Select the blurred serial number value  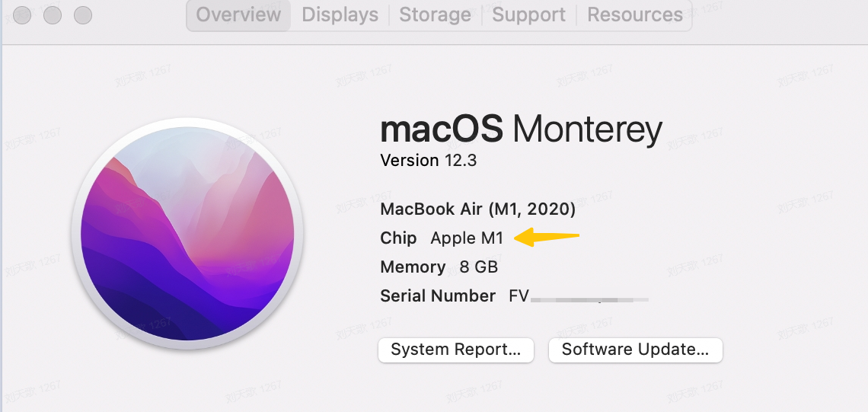(x=579, y=296)
